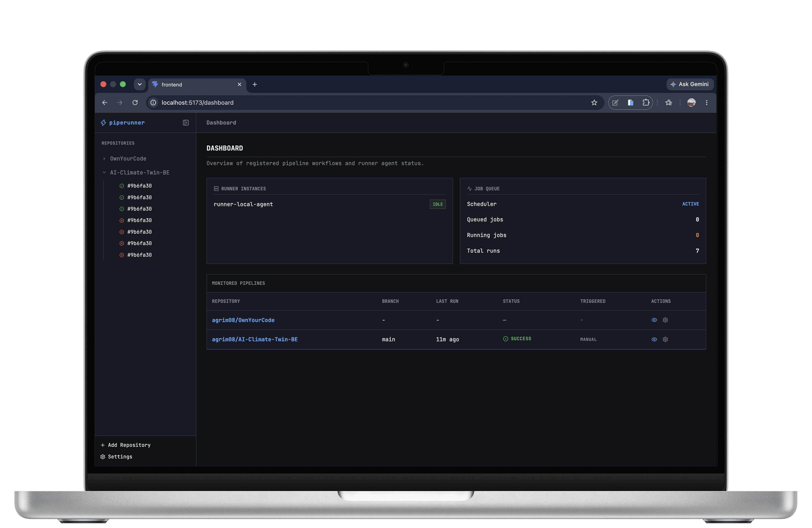Image resolution: width=812 pixels, height=528 pixels.
Task: Bookmark this page with the star icon
Action: (x=594, y=103)
